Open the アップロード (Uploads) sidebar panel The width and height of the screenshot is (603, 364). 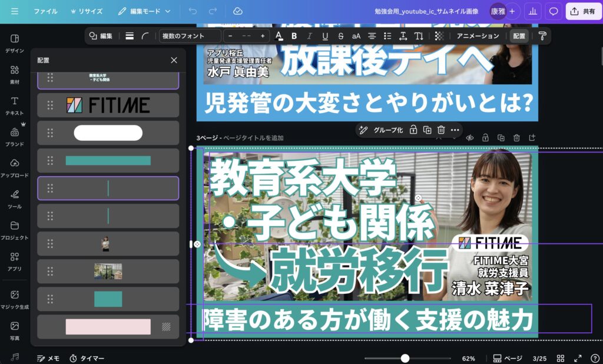coord(15,167)
